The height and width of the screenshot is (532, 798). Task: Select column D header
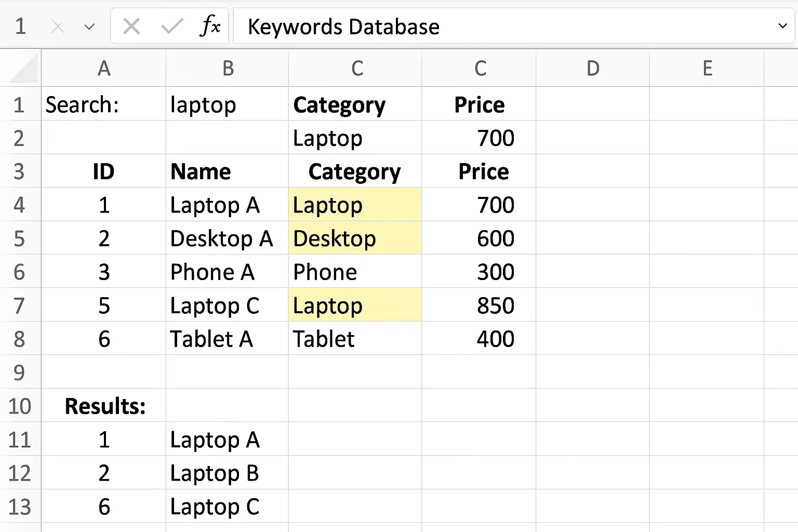pyautogui.click(x=593, y=68)
